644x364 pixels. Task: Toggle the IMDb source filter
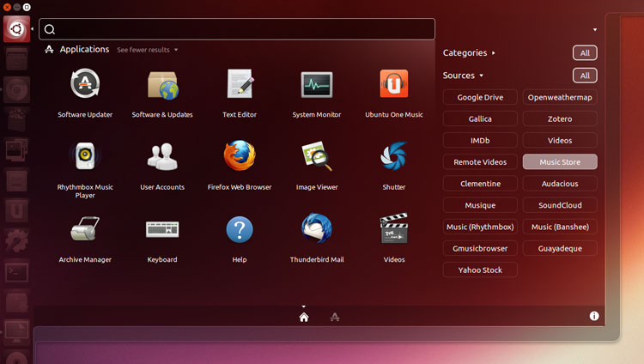click(x=480, y=141)
